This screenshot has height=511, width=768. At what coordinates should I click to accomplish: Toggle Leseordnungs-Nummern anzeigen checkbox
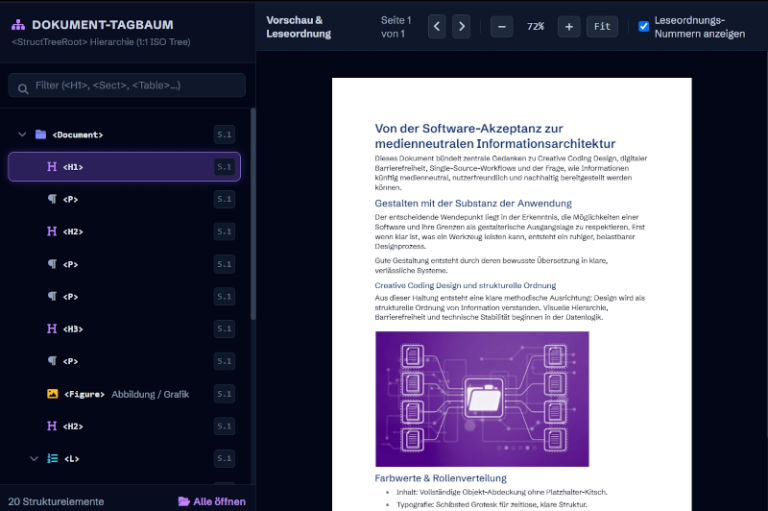tap(644, 26)
